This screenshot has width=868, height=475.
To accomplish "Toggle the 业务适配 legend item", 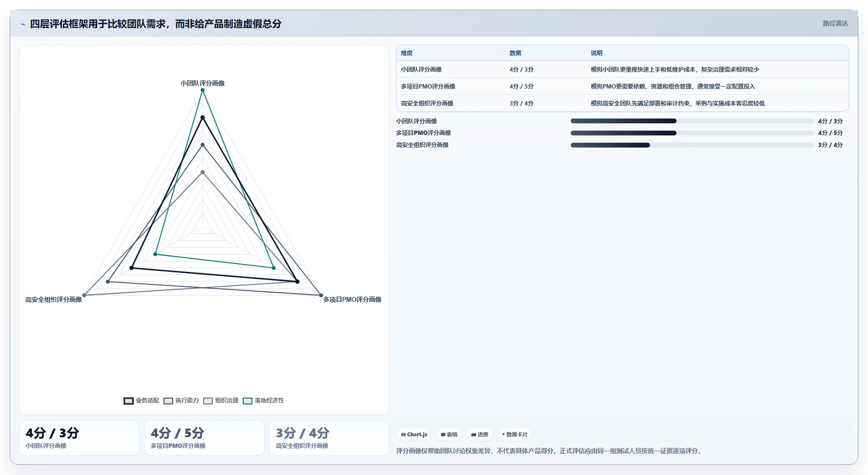I will (141, 401).
